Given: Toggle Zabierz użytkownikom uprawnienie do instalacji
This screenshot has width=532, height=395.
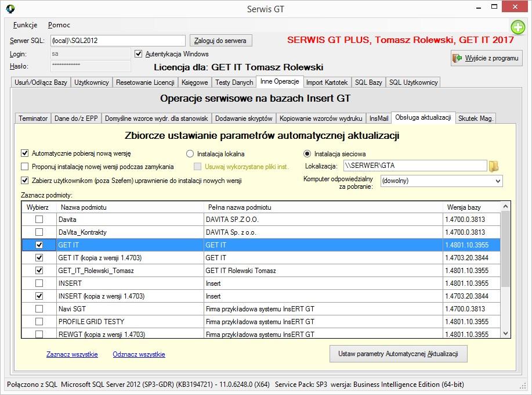Looking at the screenshot, I should click(x=24, y=180).
